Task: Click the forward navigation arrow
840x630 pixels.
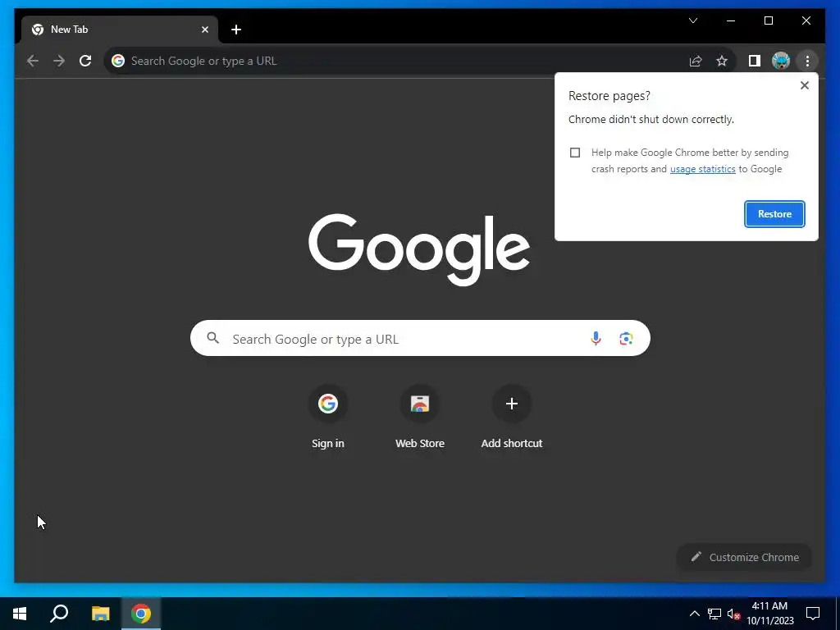Action: (59, 61)
